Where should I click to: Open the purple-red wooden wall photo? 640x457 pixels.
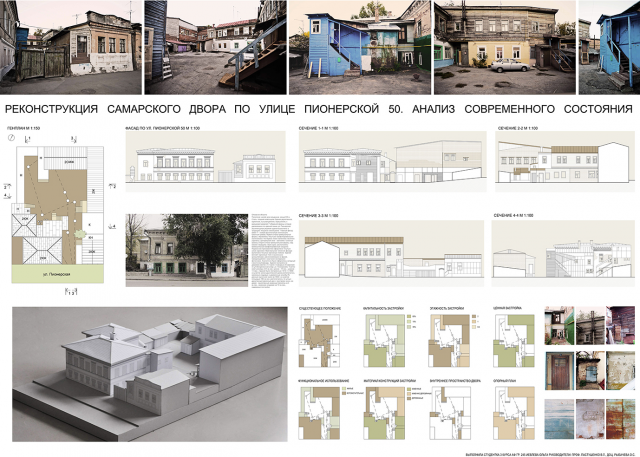pos(621,326)
